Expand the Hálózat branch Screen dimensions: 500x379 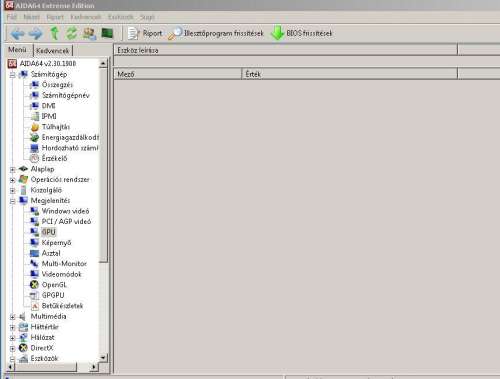coord(12,338)
